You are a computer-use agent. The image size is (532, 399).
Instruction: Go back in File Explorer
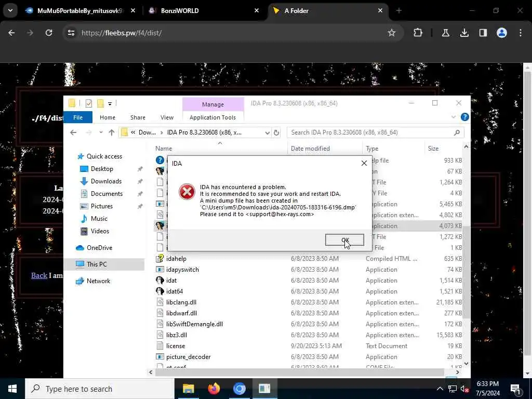(73, 132)
